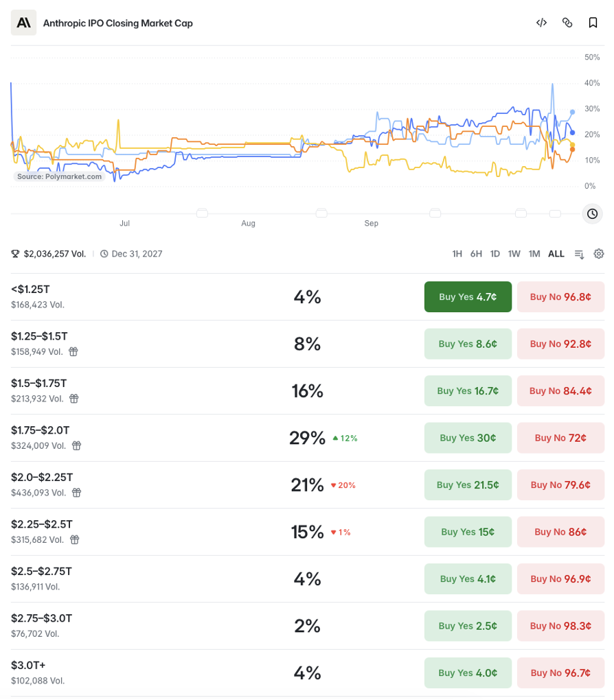This screenshot has height=700, width=614.
Task: Click the sort outcomes list icon
Action: (x=579, y=254)
